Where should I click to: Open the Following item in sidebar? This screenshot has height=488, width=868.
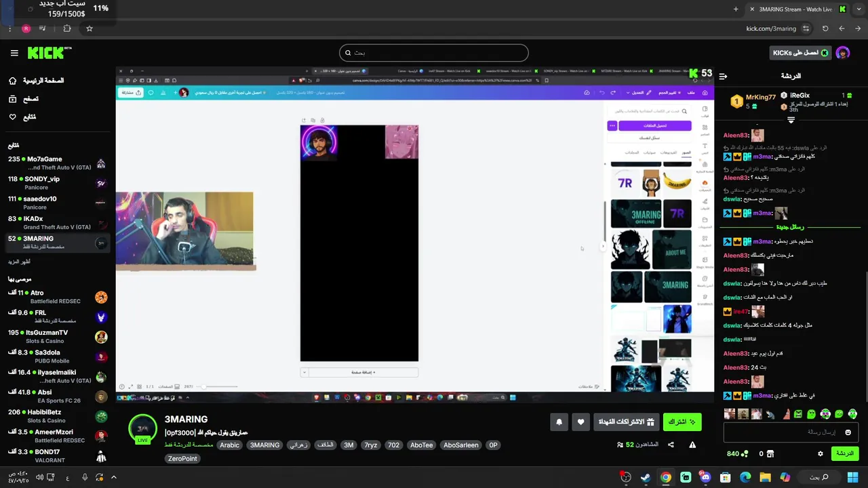pyautogui.click(x=23, y=117)
